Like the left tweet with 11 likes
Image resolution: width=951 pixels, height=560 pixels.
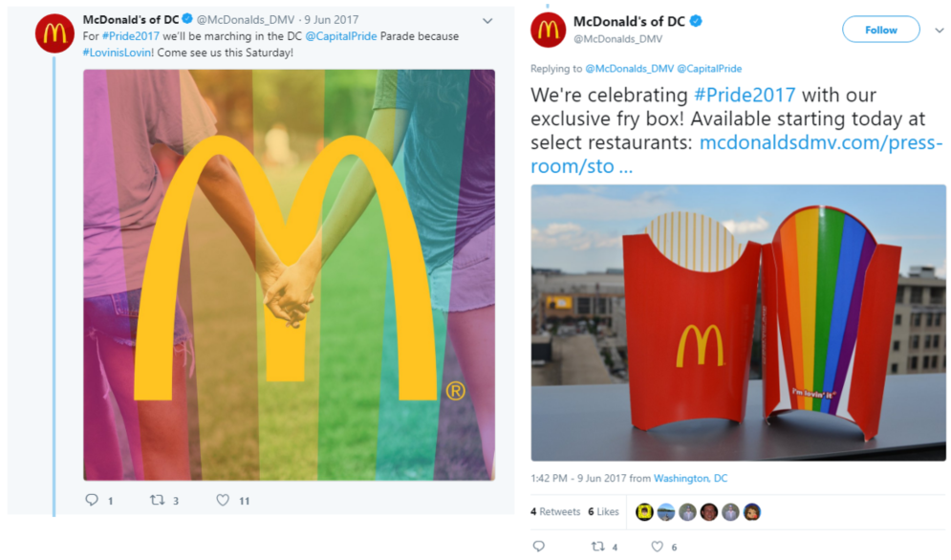[223, 500]
